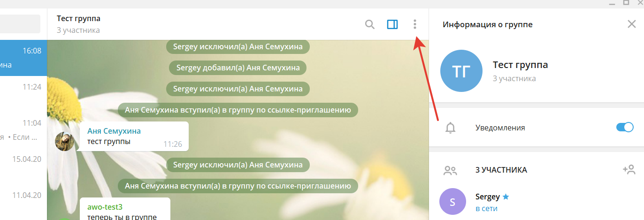Viewport: 644px width, 220px height.
Task: Click the members group icon
Action: (x=450, y=170)
